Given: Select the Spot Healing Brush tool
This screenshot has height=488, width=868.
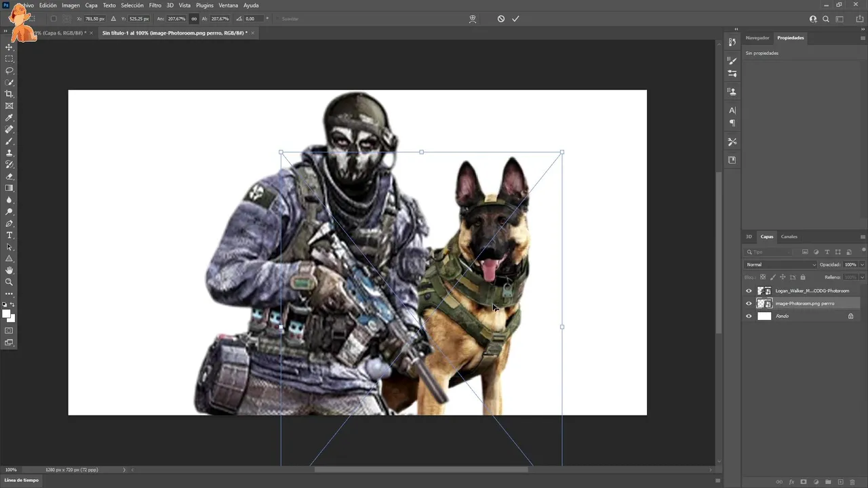Looking at the screenshot, I should [9, 129].
